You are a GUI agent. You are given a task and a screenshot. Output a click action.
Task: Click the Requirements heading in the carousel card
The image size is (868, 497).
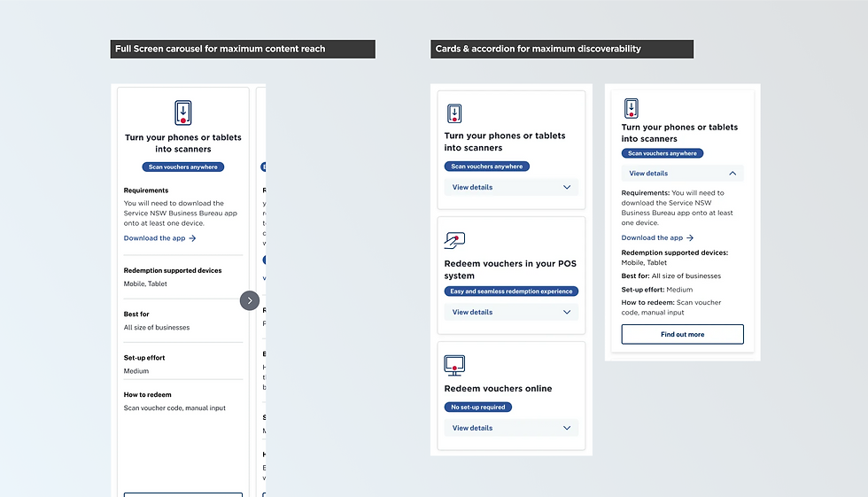click(x=145, y=190)
